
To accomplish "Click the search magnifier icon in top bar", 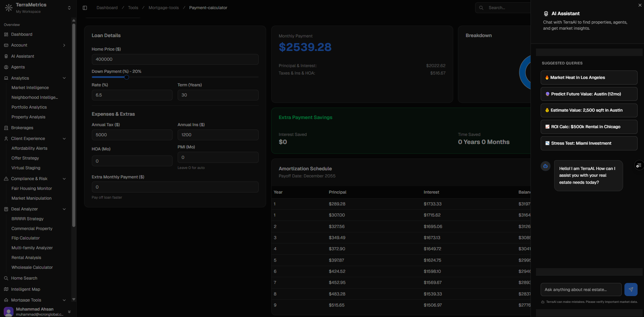I will [481, 8].
